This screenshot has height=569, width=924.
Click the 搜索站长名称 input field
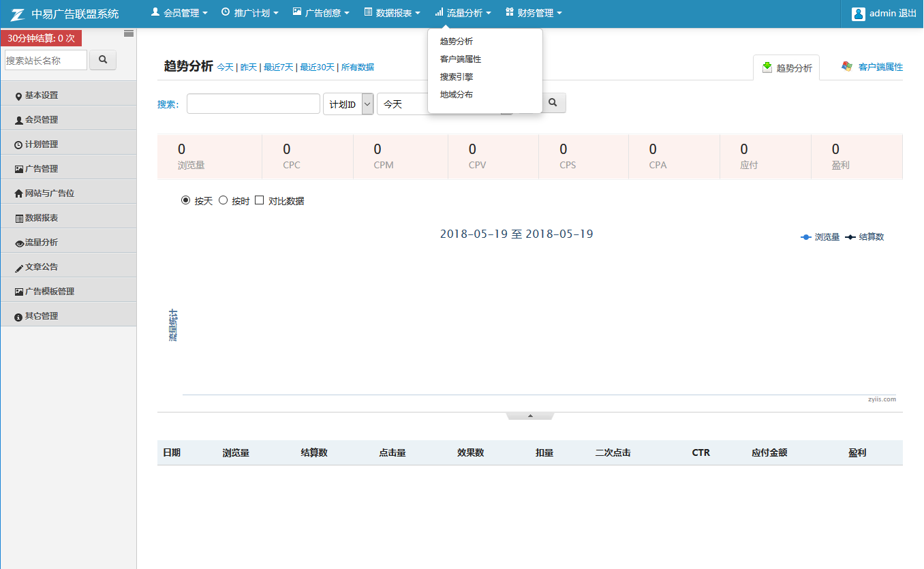pos(46,60)
